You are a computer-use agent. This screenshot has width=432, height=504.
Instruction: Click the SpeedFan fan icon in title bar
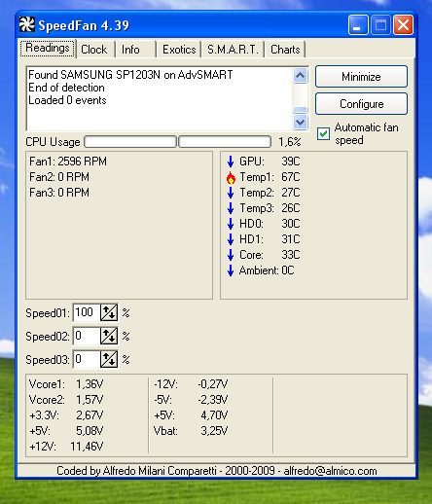point(26,24)
